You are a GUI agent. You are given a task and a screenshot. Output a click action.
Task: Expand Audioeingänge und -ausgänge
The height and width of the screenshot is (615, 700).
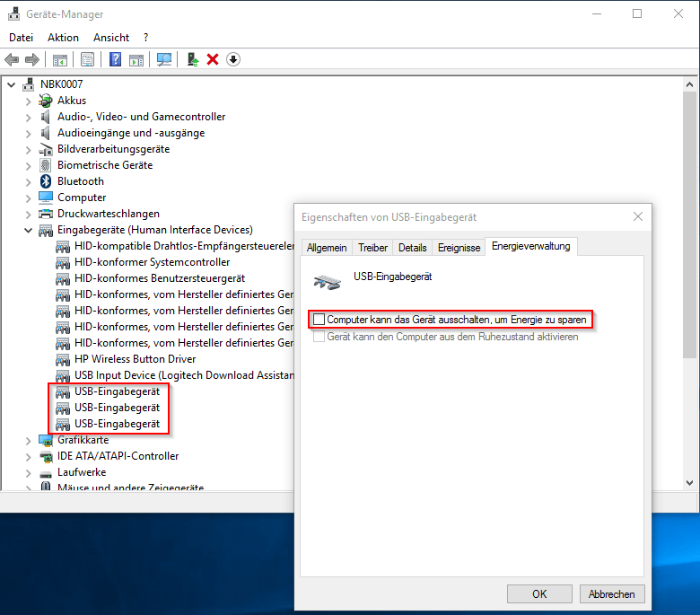click(29, 134)
